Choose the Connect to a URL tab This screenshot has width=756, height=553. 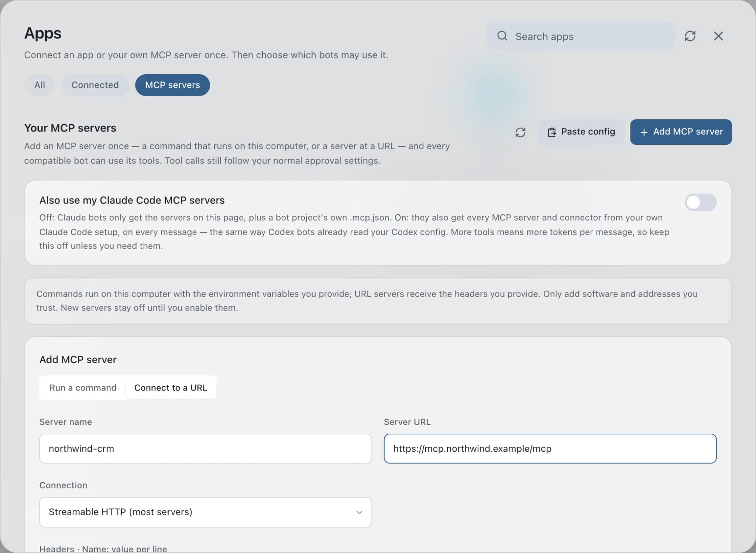coord(171,388)
